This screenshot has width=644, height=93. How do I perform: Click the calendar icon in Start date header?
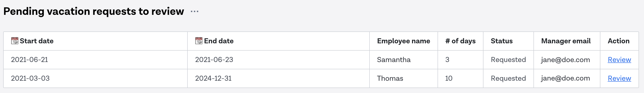[15, 41]
